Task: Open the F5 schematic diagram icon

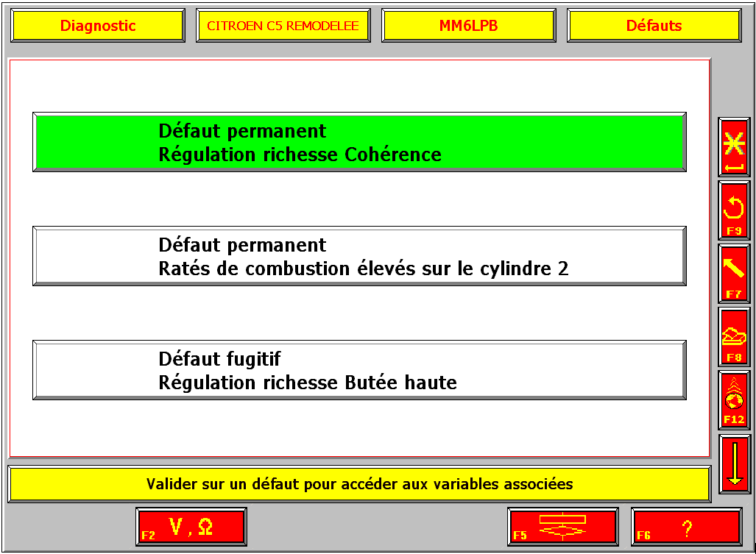Action: click(562, 527)
